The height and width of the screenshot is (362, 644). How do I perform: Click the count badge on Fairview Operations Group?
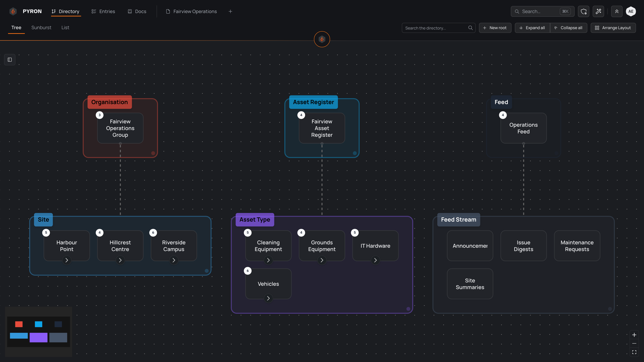coord(99,115)
